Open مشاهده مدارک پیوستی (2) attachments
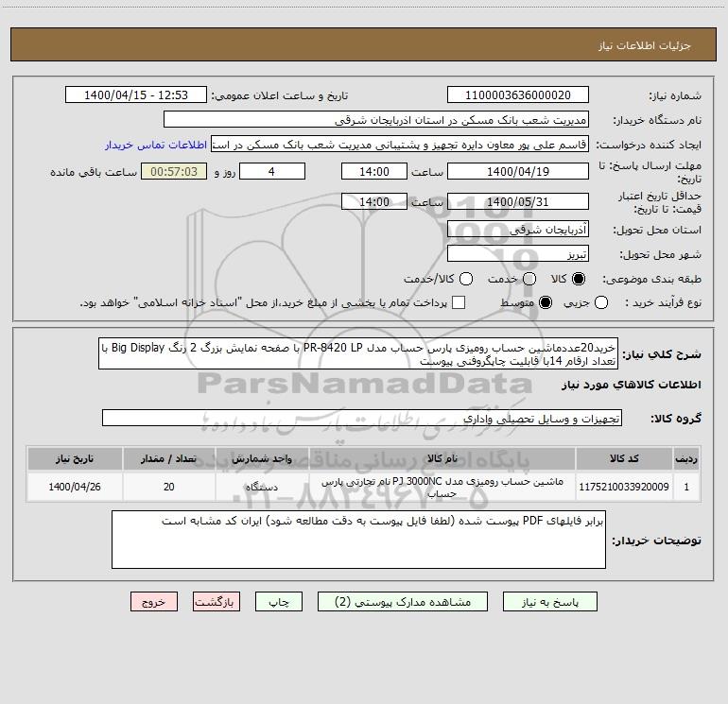 pyautogui.click(x=403, y=602)
